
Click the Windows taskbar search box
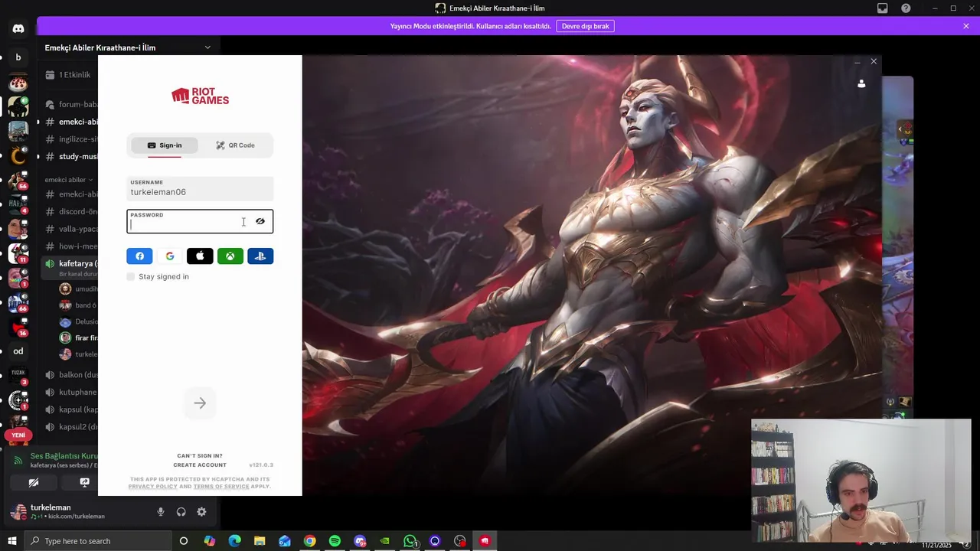97,541
